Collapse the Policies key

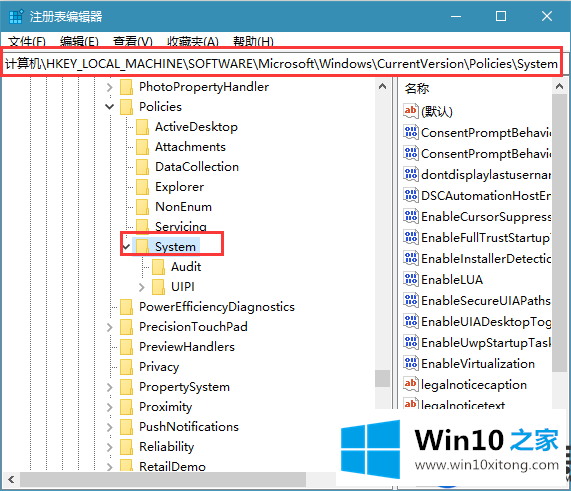point(109,107)
